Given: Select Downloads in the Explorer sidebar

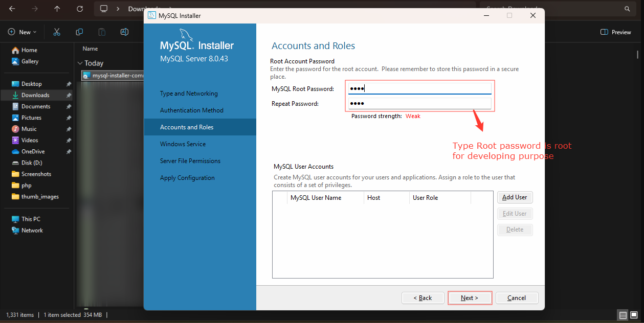Looking at the screenshot, I should pos(36,95).
